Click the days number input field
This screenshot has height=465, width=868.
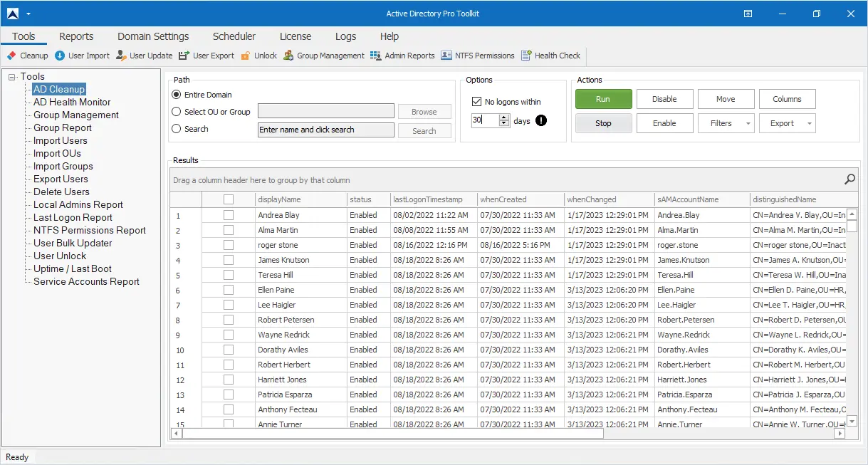click(485, 121)
